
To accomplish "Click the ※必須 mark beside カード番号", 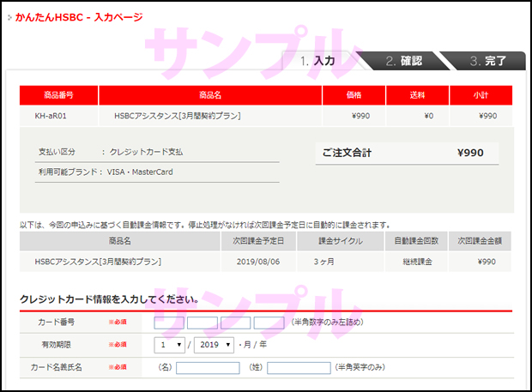I will click(118, 323).
